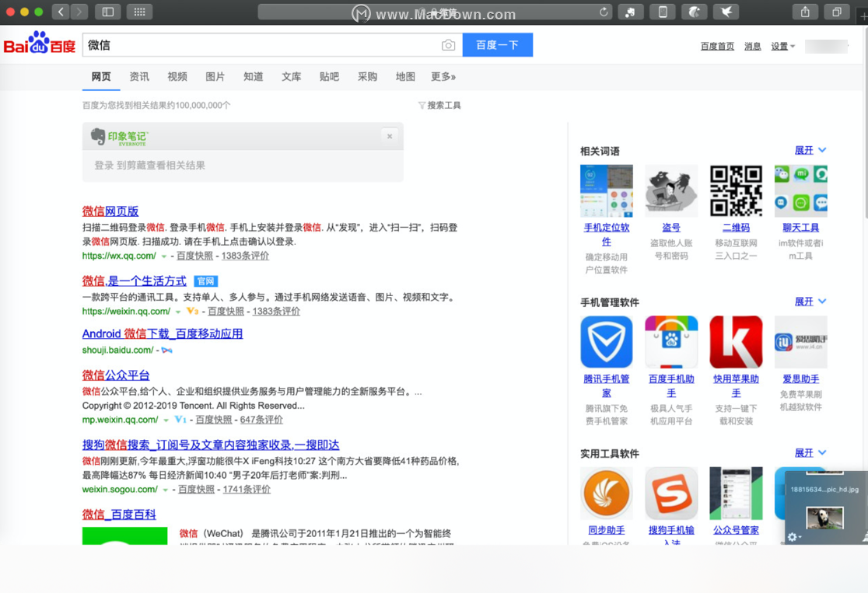868x593 pixels.
Task: Open the 微信_百度百科 result
Action: point(119,515)
